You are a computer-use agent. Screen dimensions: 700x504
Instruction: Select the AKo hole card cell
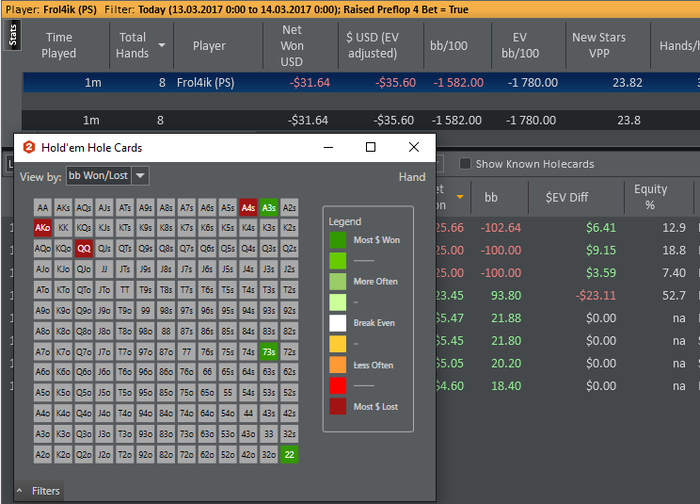tap(42, 228)
